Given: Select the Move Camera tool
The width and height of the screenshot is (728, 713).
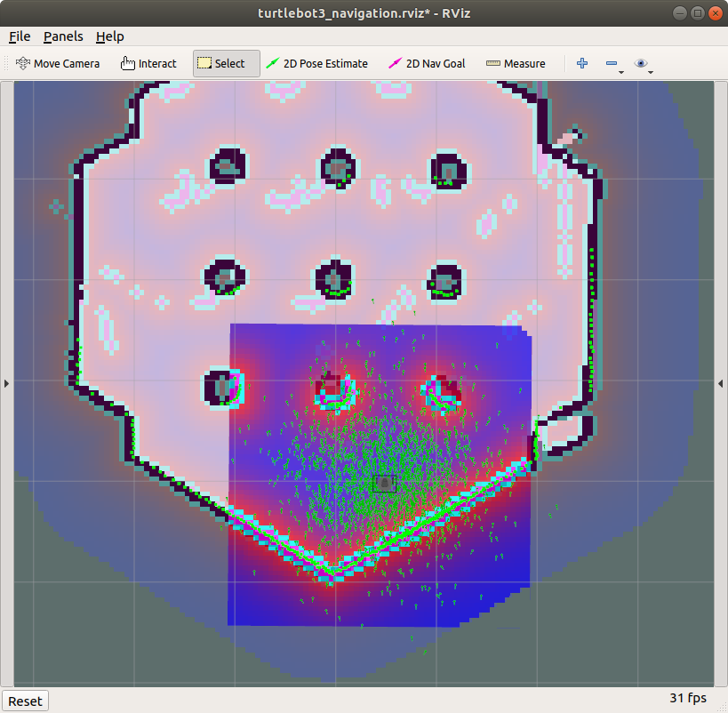Looking at the screenshot, I should point(58,63).
